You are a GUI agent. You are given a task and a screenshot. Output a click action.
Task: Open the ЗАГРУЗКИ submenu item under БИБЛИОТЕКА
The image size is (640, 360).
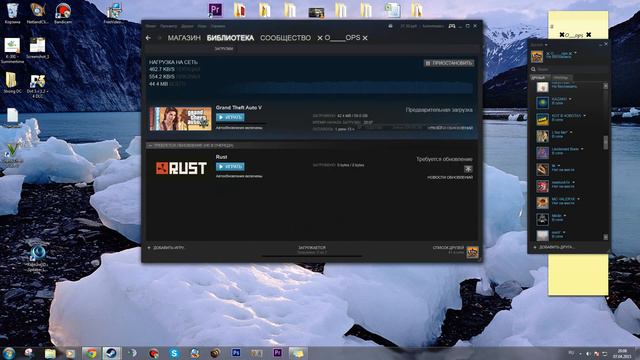pos(224,49)
